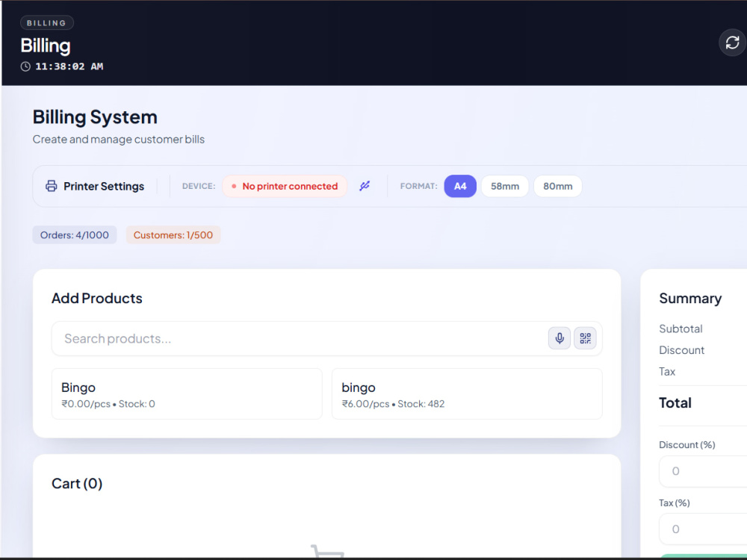747x560 pixels.
Task: Click the Printer Settings label
Action: (104, 186)
